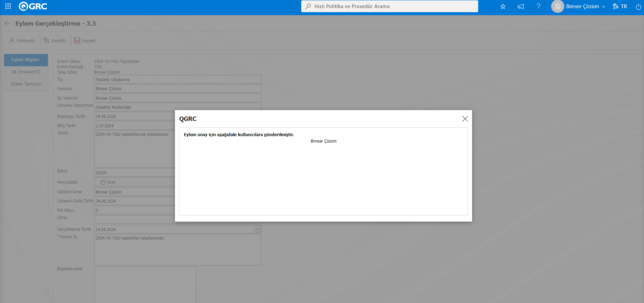
Task: Expand the Bimser Çözüm user menu
Action: point(586,6)
